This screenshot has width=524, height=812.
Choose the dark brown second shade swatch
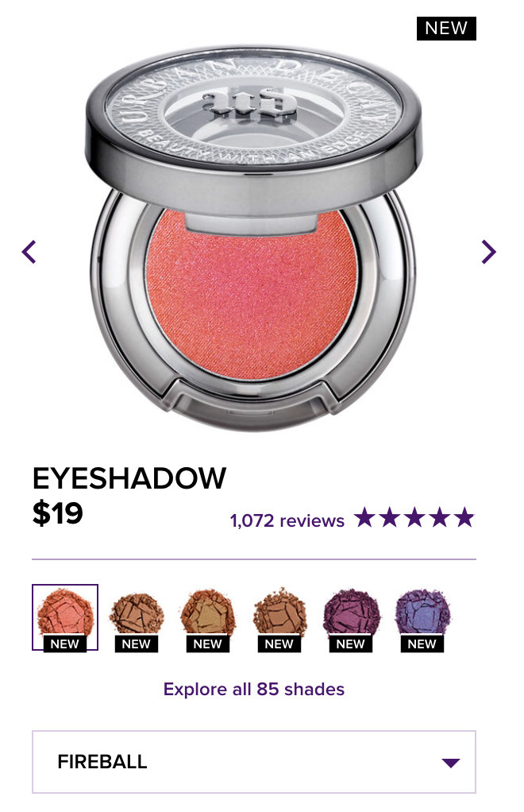click(x=137, y=613)
